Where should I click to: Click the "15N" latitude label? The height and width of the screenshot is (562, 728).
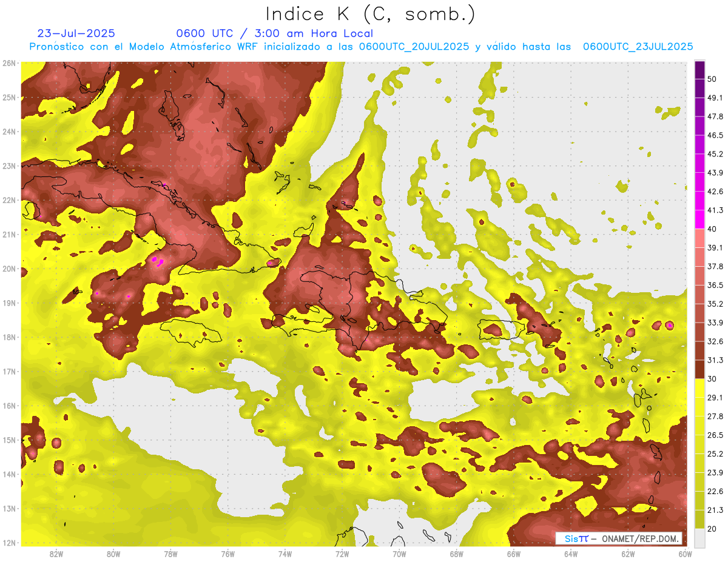point(8,440)
